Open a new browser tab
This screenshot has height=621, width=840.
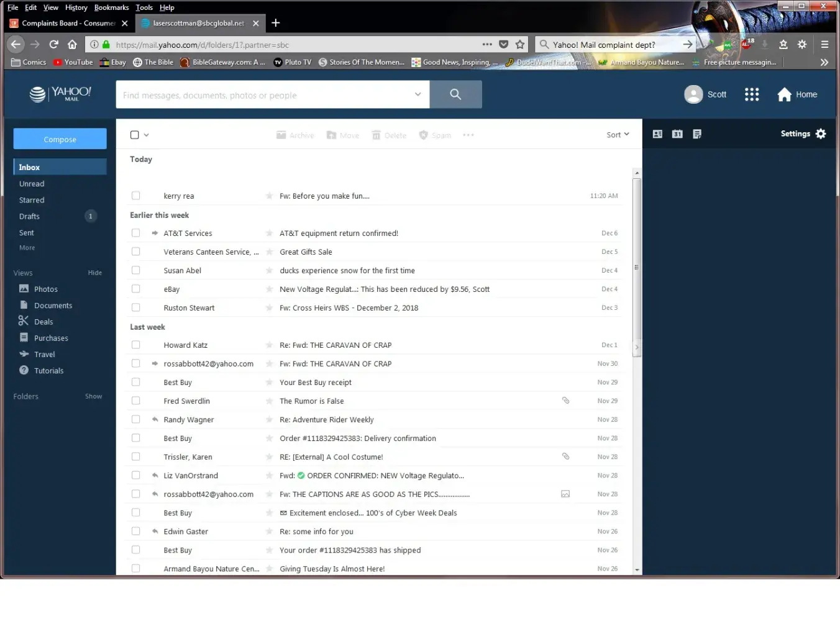click(x=276, y=23)
